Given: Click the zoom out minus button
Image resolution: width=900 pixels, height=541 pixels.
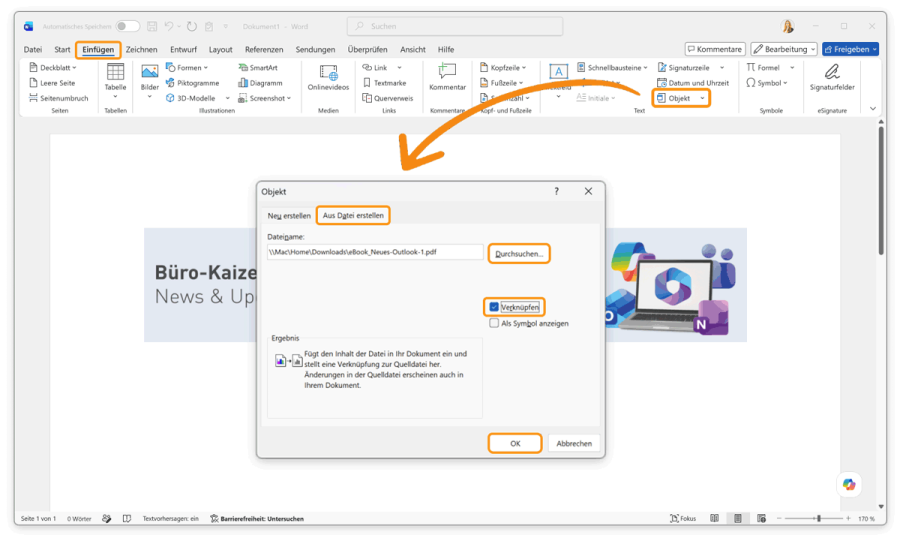Looking at the screenshot, I should [x=779, y=519].
